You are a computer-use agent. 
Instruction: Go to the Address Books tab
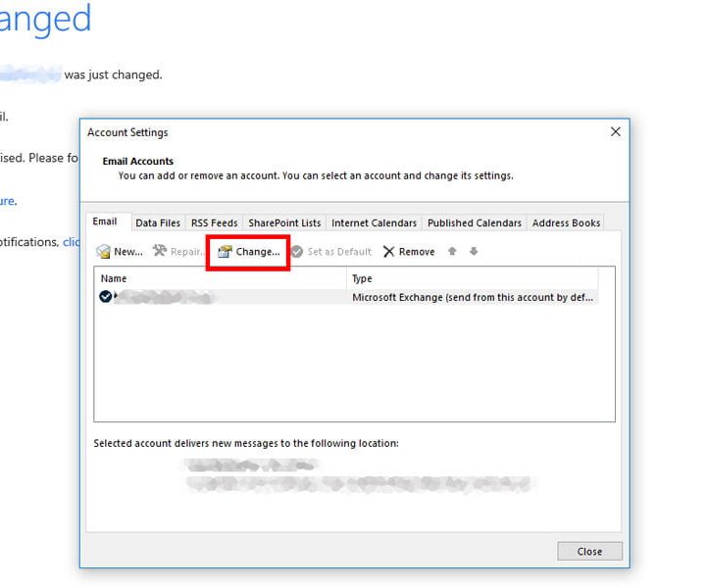click(x=566, y=223)
